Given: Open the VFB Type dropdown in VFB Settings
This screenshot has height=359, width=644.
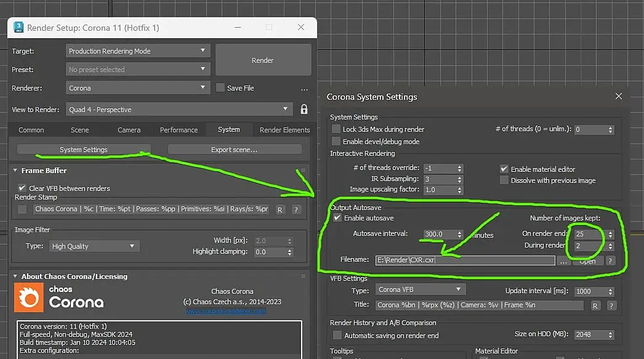Looking at the screenshot, I should pyautogui.click(x=419, y=289).
